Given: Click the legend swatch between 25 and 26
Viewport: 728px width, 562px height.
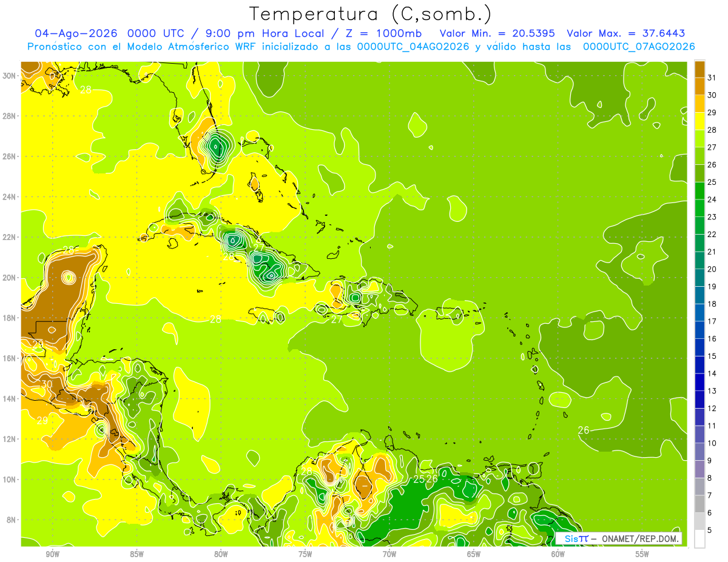Looking at the screenshot, I should click(699, 173).
